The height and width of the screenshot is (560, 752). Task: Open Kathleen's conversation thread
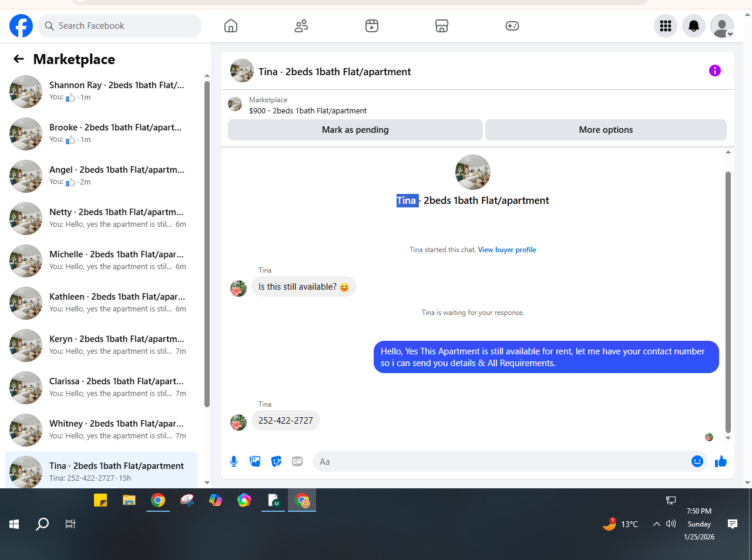[101, 303]
